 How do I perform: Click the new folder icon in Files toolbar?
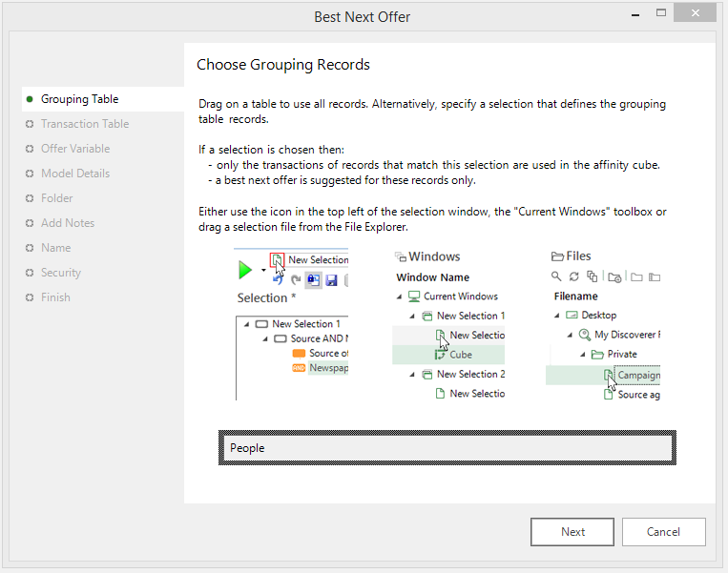614,277
